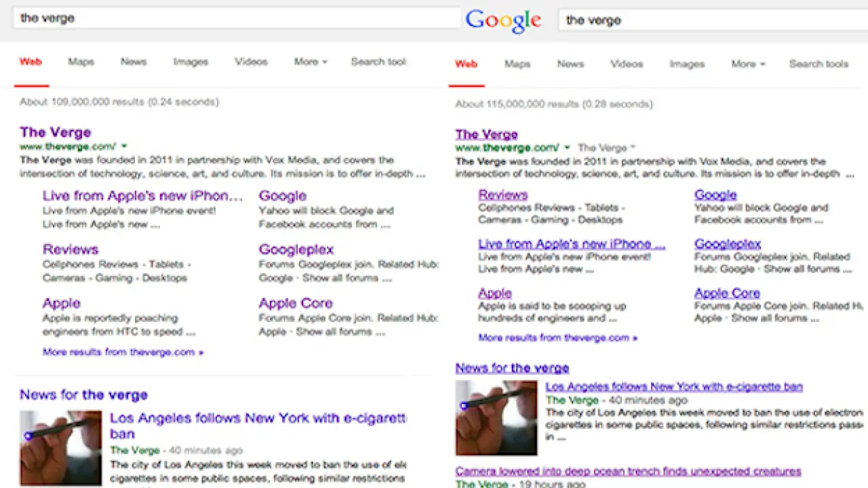This screenshot has height=488, width=868.
Task: Open the underlined 'News for the verge' heading
Action: pos(512,368)
